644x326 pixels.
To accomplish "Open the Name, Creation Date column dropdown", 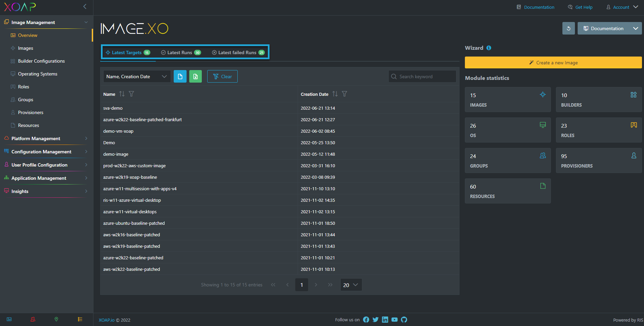I will (x=137, y=77).
